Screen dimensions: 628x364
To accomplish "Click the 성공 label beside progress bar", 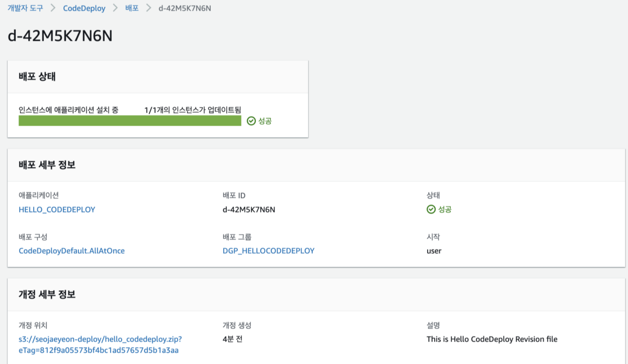I will point(265,121).
